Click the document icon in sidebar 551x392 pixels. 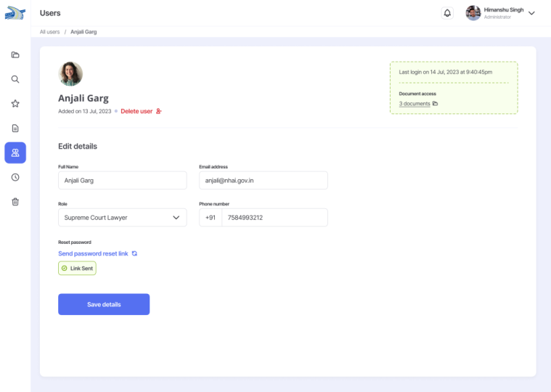click(x=15, y=128)
